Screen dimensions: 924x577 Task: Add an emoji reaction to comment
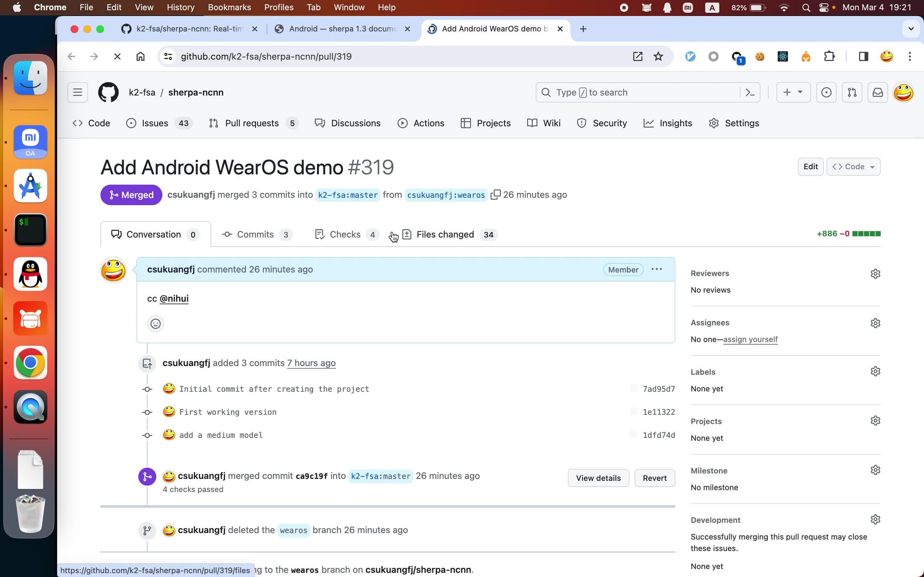pyautogui.click(x=155, y=324)
